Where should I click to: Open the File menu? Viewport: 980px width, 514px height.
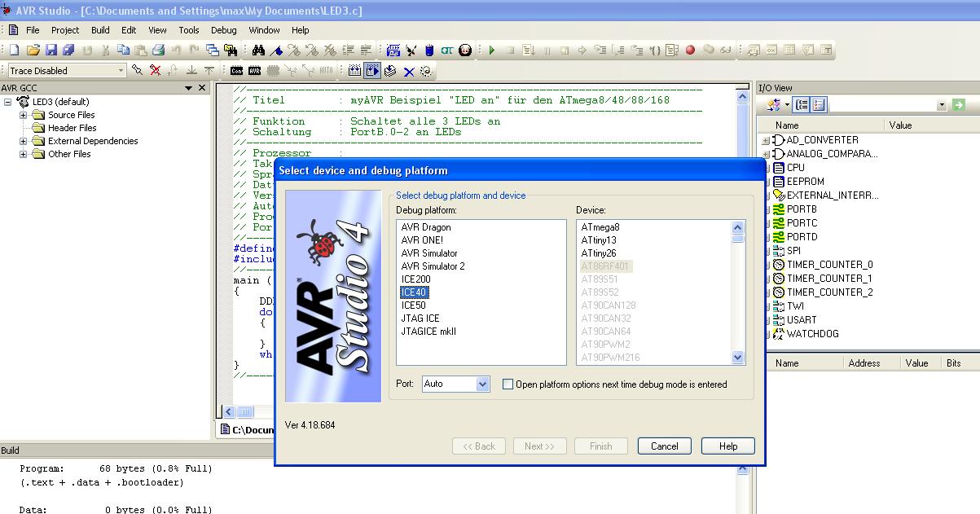pyautogui.click(x=33, y=30)
